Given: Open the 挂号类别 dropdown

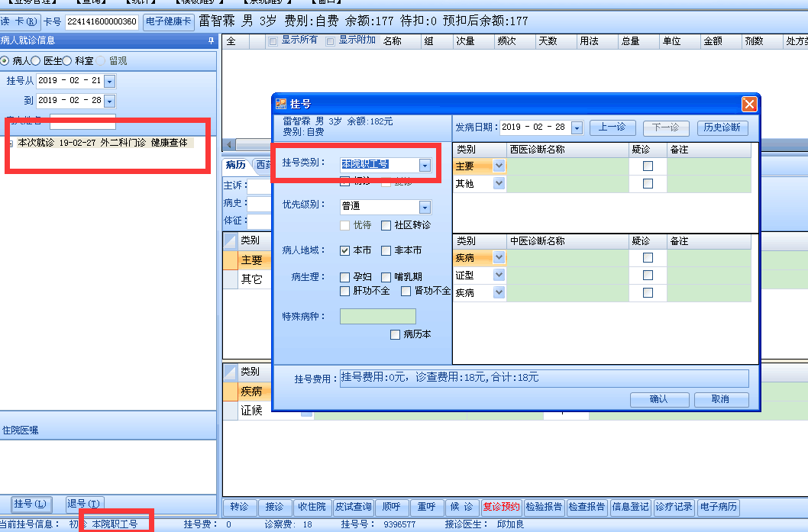Looking at the screenshot, I should pyautogui.click(x=425, y=165).
